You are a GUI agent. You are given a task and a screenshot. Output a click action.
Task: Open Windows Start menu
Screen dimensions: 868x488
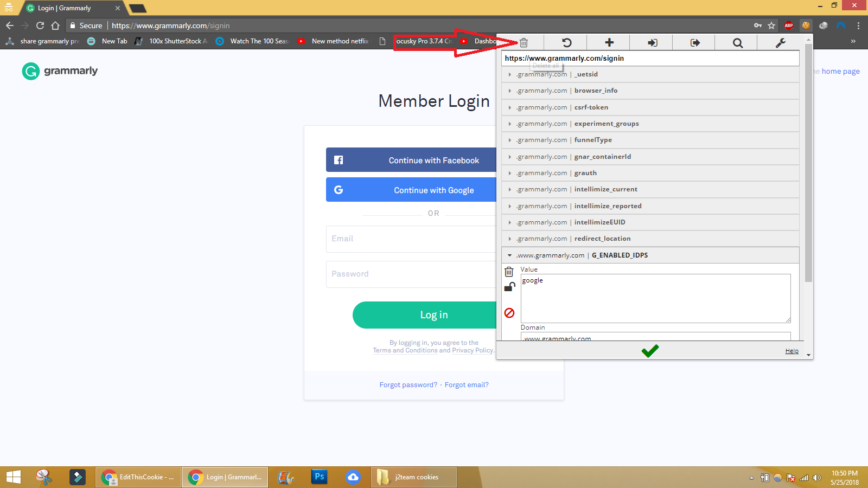click(13, 477)
